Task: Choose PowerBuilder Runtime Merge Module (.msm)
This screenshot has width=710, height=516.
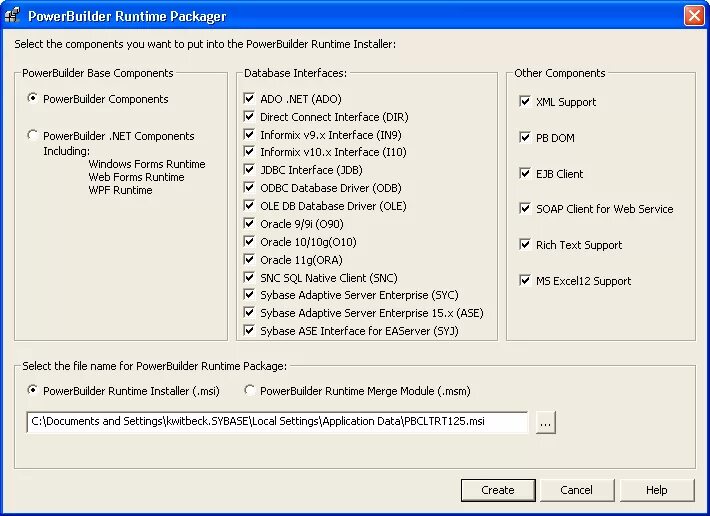Action: click(251, 391)
